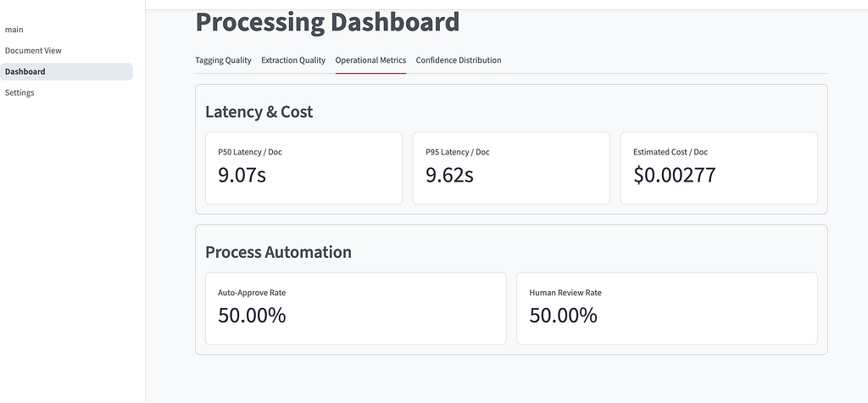The image size is (868, 403).
Task: Click the Estimated Cost / Doc card
Action: tap(719, 168)
